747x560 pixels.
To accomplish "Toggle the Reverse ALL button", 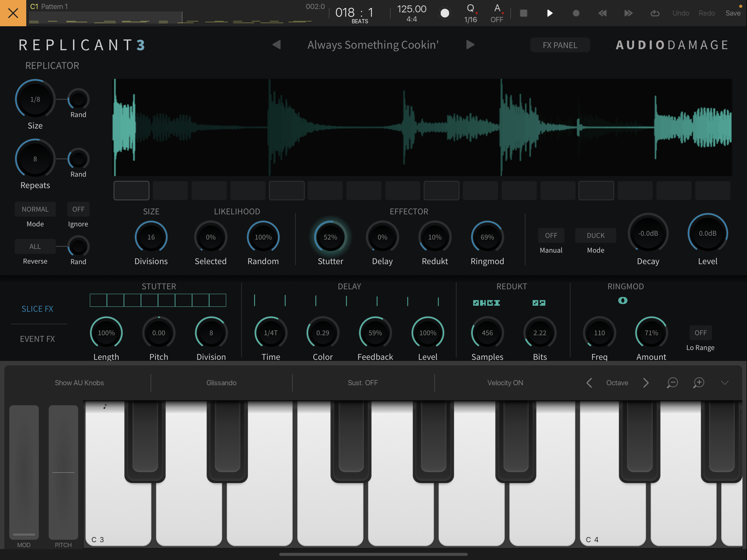I will 35,246.
